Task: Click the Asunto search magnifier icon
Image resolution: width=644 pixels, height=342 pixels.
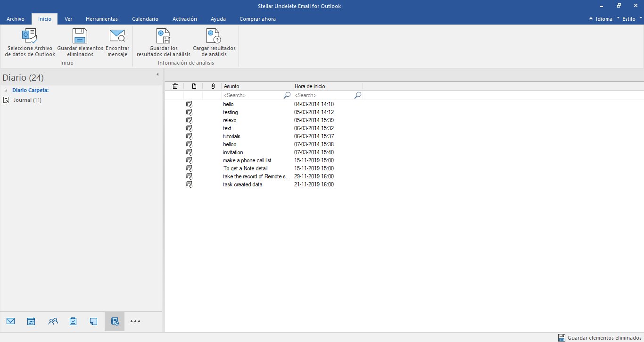Action: coord(287,95)
